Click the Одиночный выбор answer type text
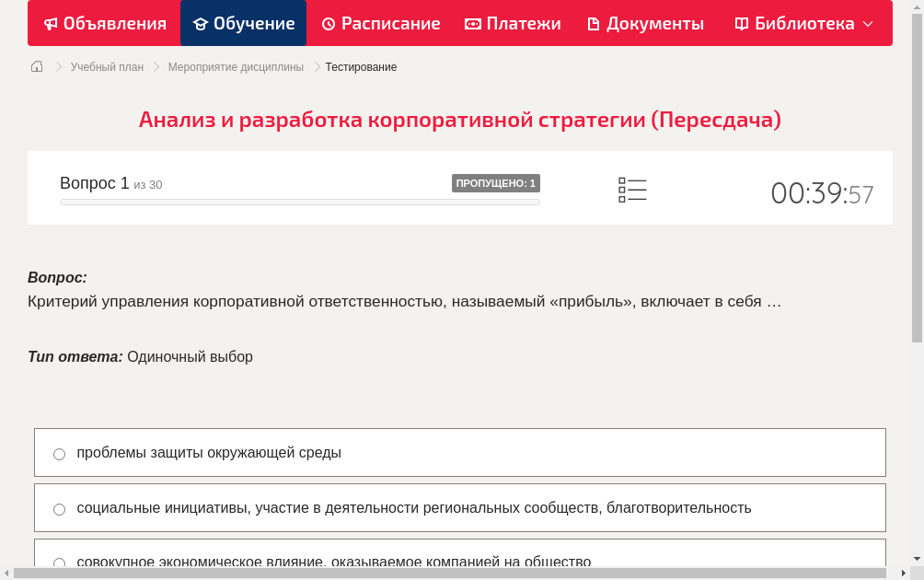Image resolution: width=924 pixels, height=580 pixels. tap(190, 357)
